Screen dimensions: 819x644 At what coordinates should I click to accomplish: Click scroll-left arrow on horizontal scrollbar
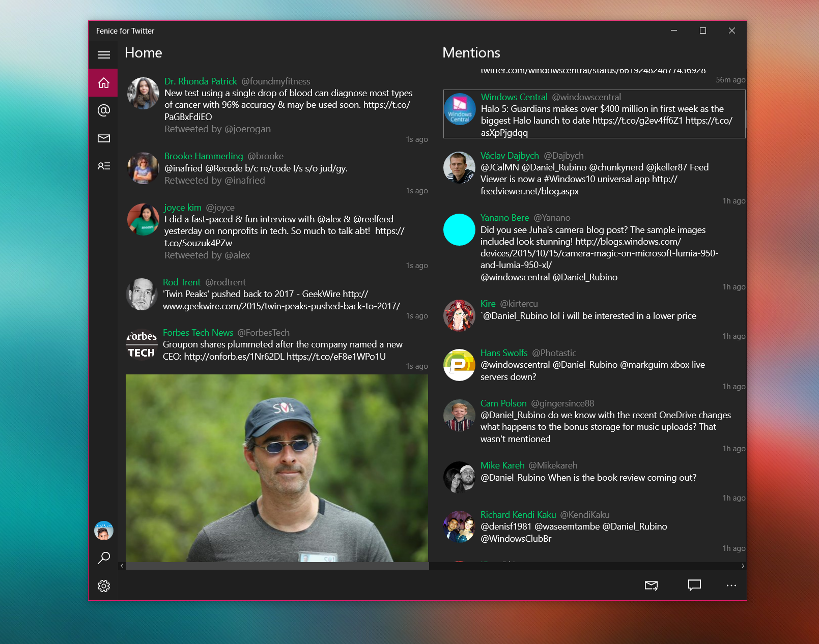coord(122,566)
